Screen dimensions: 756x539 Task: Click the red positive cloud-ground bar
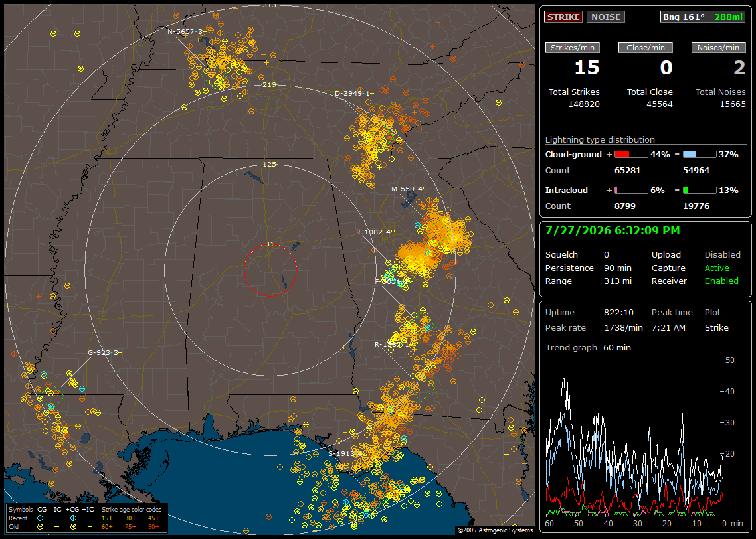point(631,155)
